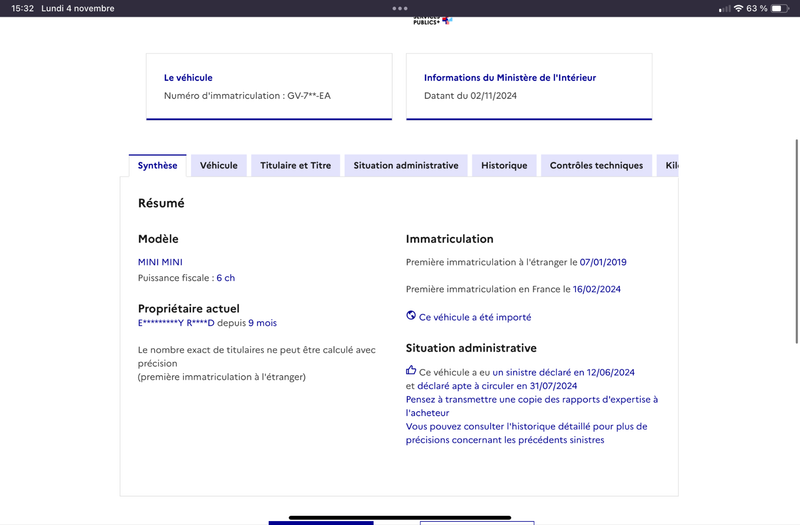Click 'Ce véhicule a été importé' text
The width and height of the screenshot is (800, 525).
point(475,317)
